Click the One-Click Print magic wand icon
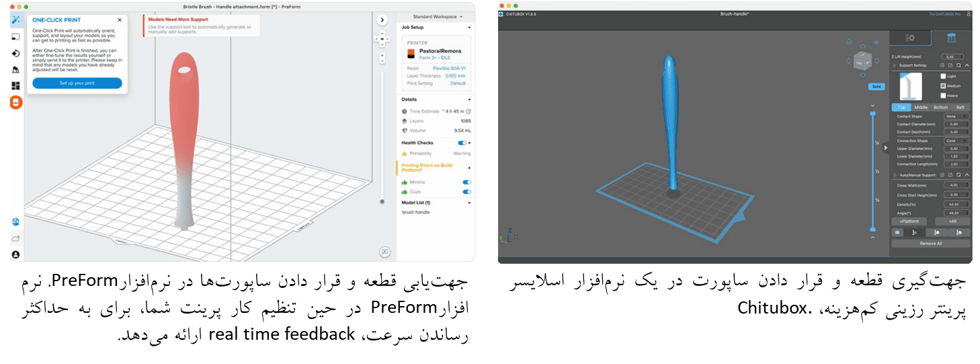This screenshot has width=980, height=364. [x=16, y=20]
